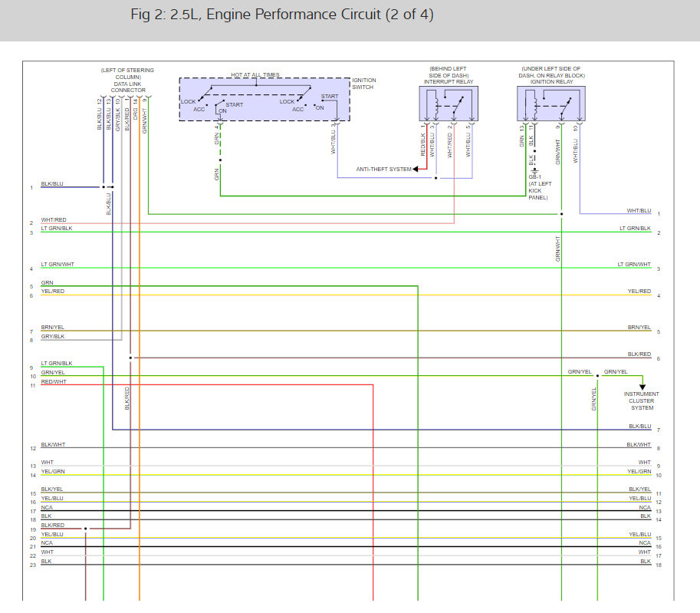Click the YEL/GRN label at right pin 10
The image size is (700, 613).
[639, 471]
